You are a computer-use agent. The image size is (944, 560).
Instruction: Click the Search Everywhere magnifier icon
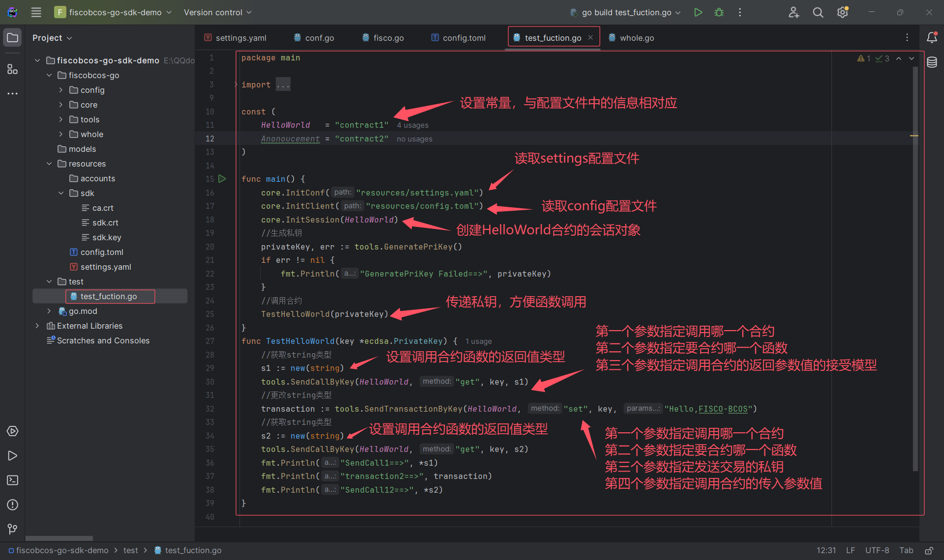point(818,12)
